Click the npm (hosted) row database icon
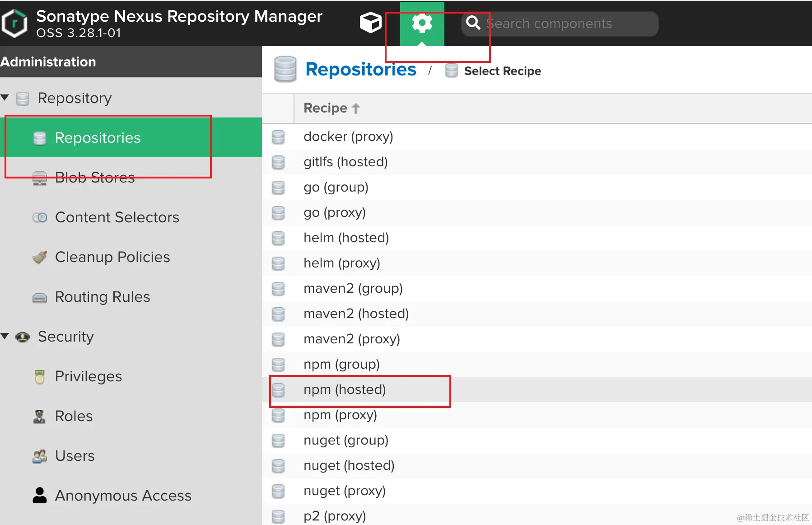Viewport: 812px width, 525px height. point(278,390)
